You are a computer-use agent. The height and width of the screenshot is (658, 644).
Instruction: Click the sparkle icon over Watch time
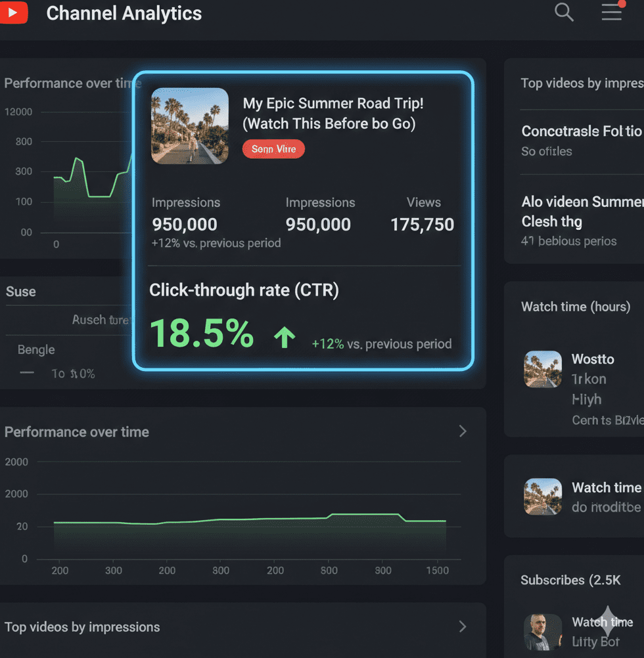(x=608, y=621)
